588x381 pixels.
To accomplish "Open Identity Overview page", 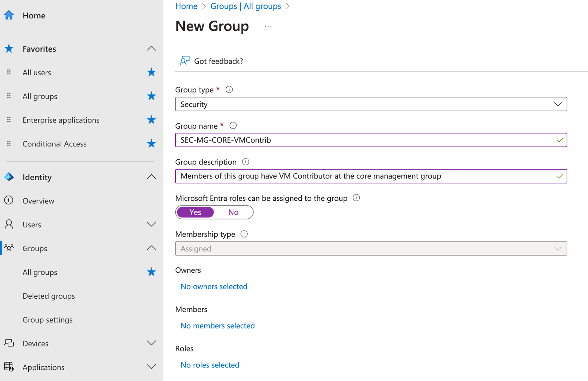I will click(38, 201).
